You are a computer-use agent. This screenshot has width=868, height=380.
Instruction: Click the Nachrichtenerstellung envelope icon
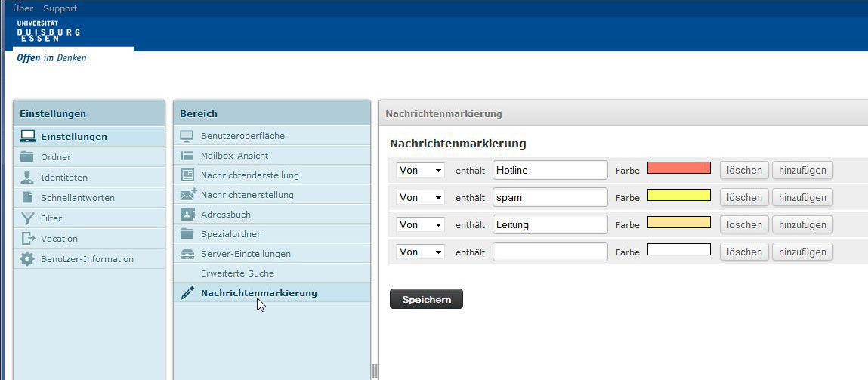point(188,195)
